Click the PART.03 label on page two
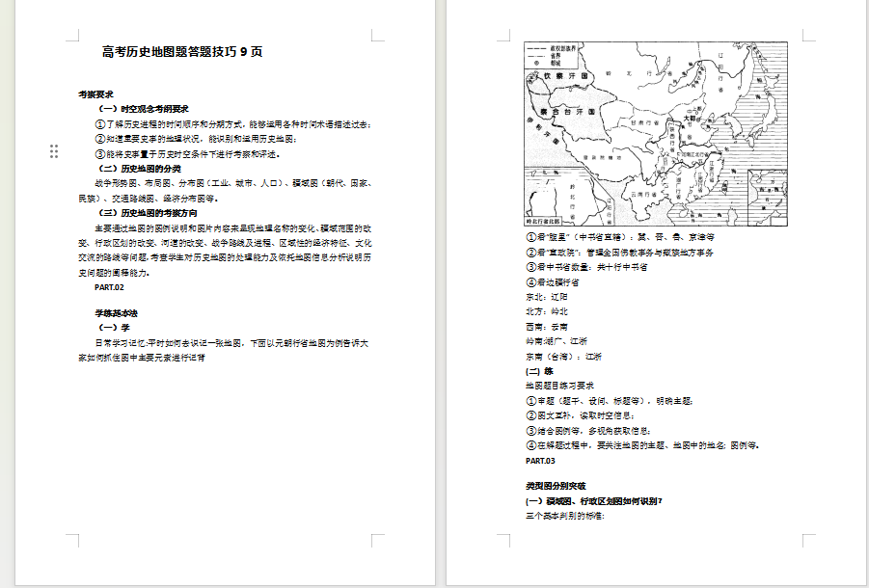The width and height of the screenshot is (869, 588). coord(540,461)
